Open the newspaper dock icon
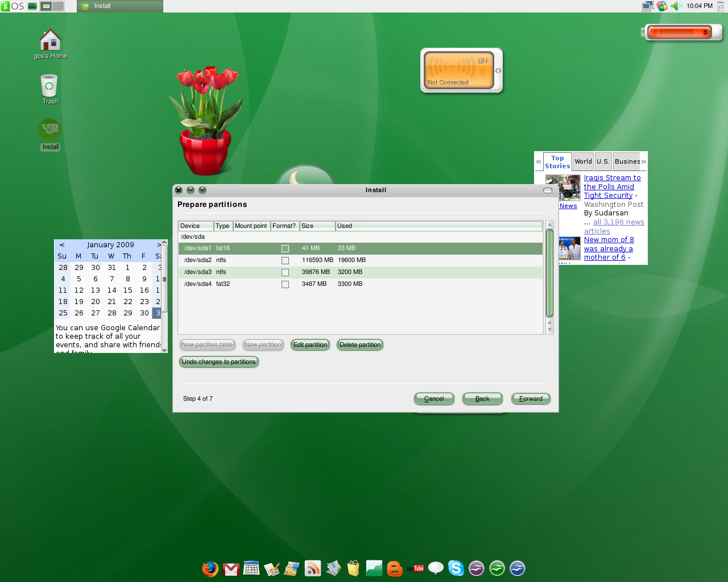The image size is (728, 582). pyautogui.click(x=333, y=568)
